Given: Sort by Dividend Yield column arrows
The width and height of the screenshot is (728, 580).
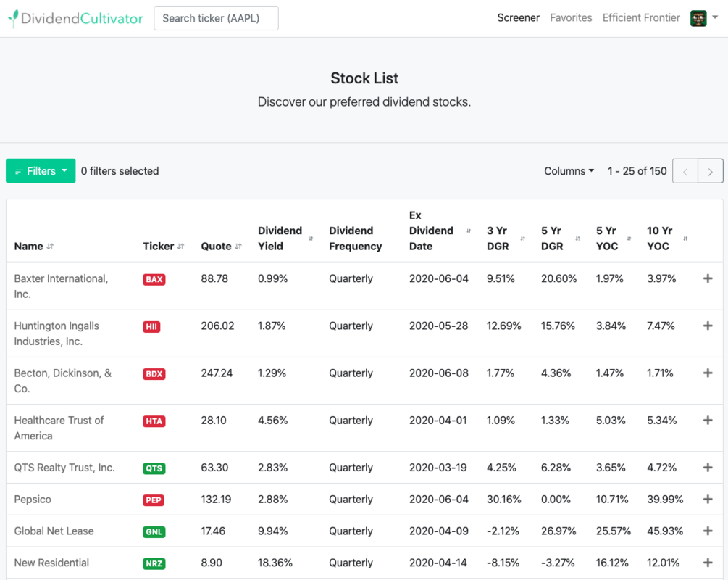Looking at the screenshot, I should point(311,239).
